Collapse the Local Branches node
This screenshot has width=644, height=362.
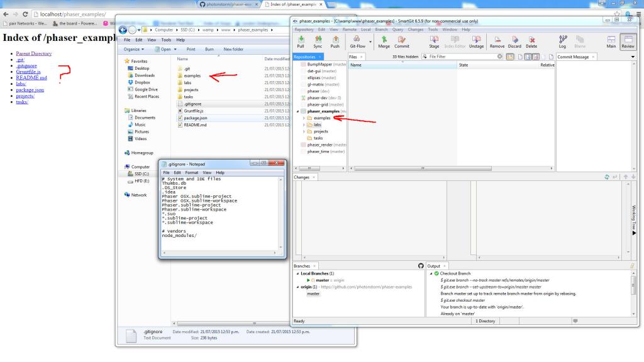[x=297, y=273]
